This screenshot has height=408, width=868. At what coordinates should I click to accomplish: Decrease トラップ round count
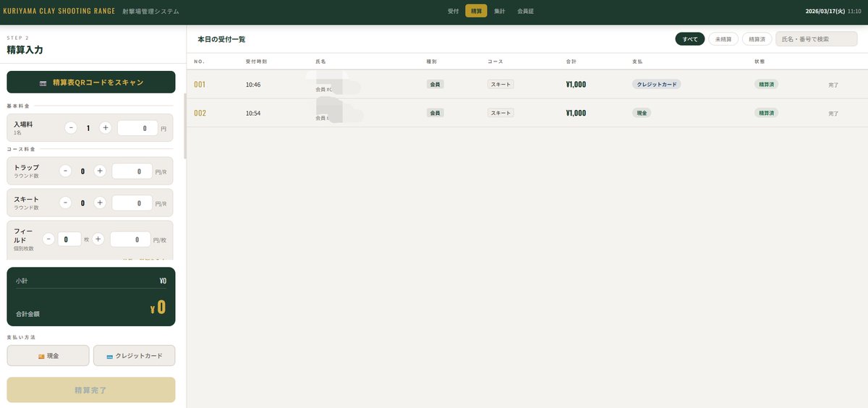click(65, 171)
